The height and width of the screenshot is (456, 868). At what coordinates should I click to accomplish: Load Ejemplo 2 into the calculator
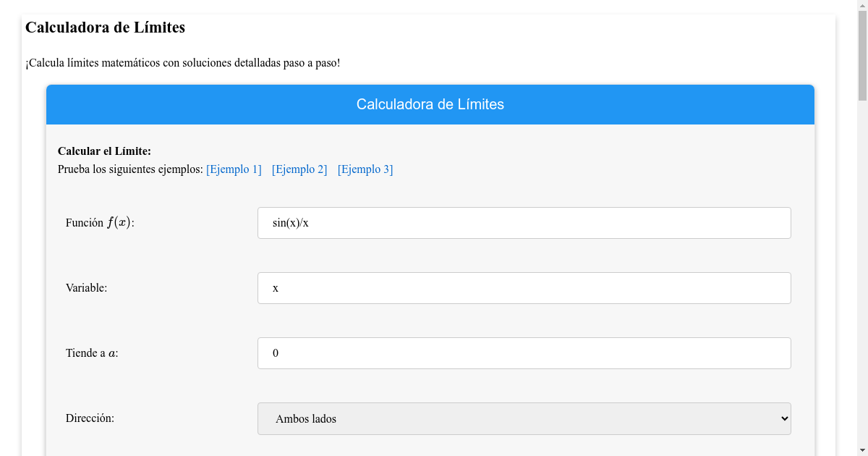coord(299,169)
